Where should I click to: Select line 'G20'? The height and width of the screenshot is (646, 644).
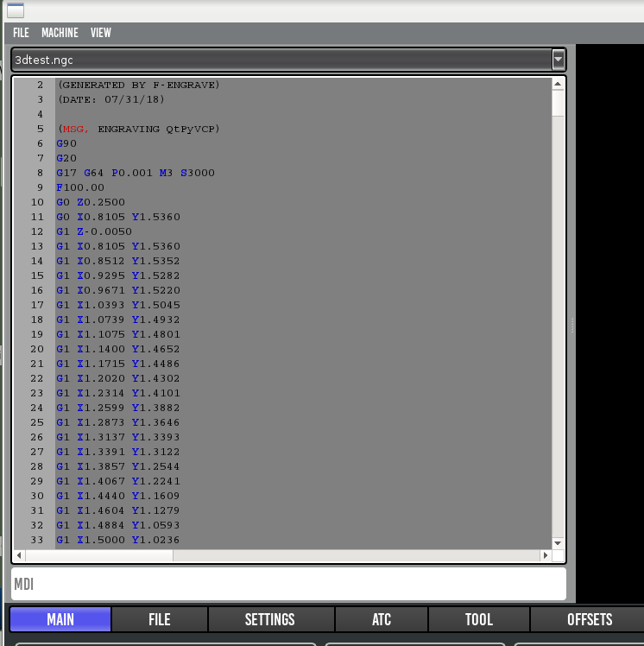[x=66, y=158]
